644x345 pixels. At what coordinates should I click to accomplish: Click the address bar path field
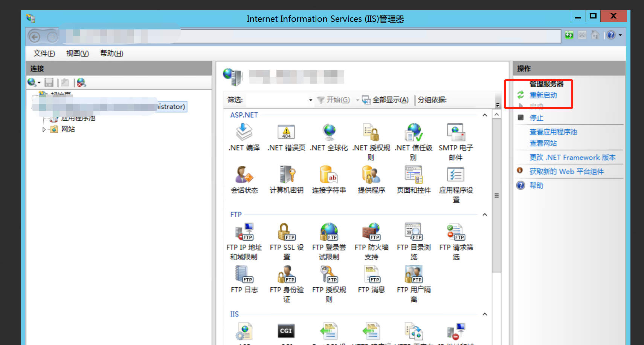[x=310, y=36]
